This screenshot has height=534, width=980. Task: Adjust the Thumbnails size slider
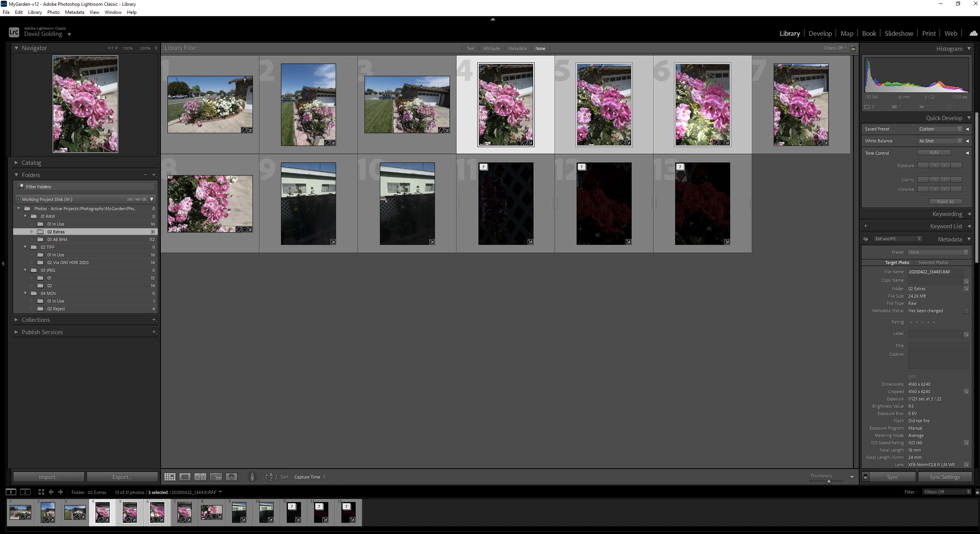tap(829, 481)
